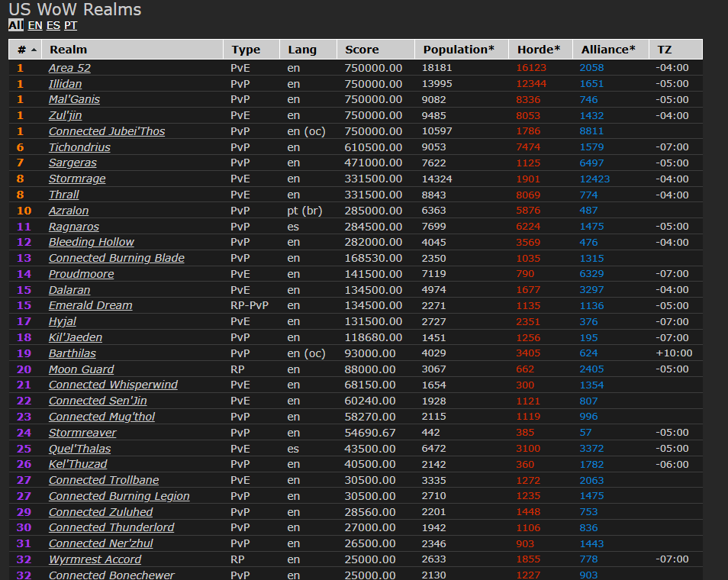The image size is (728, 580).
Task: Sort table by Type column header
Action: pyautogui.click(x=252, y=49)
